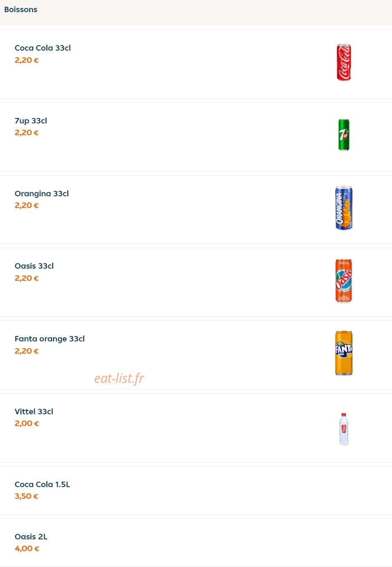392x567 pixels.
Task: Open the Coca Cola 33cl item title
Action: (43, 48)
